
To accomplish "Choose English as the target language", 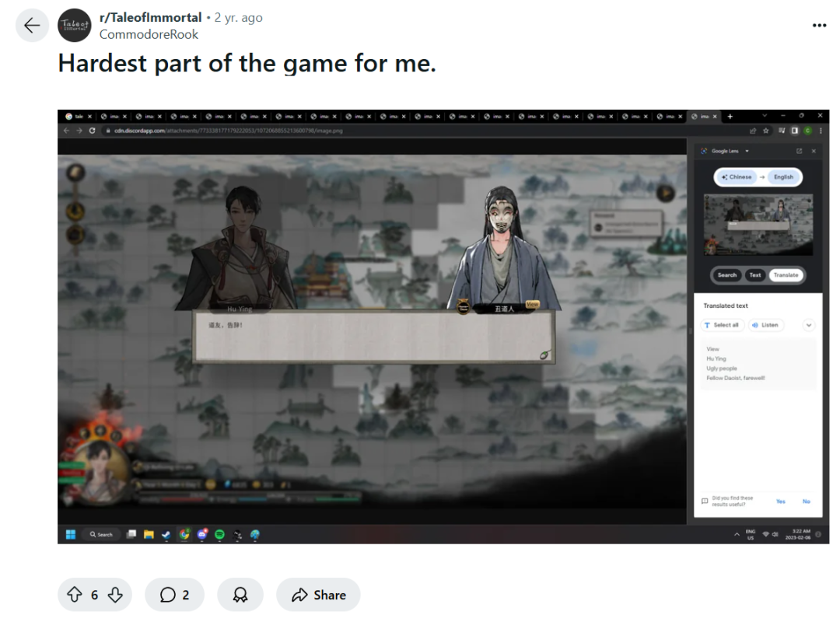I will [783, 176].
